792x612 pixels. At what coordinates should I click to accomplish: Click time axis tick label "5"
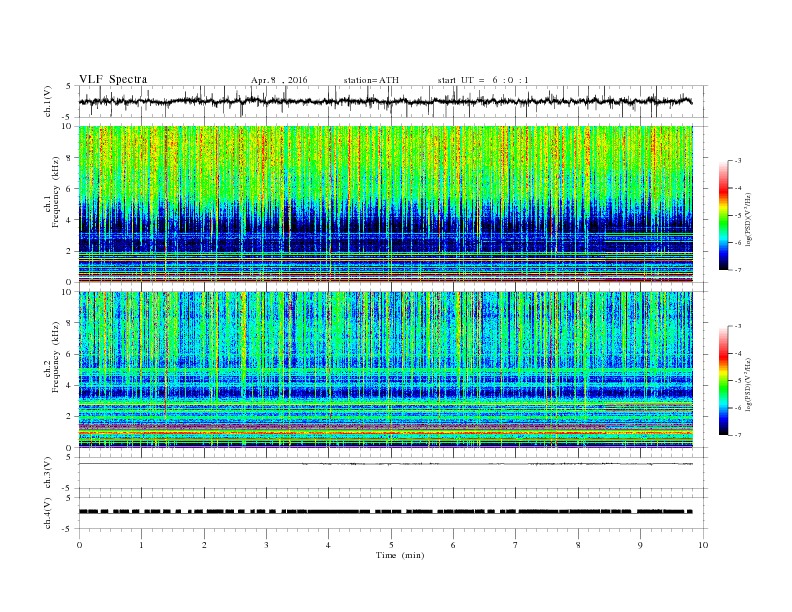pos(391,545)
